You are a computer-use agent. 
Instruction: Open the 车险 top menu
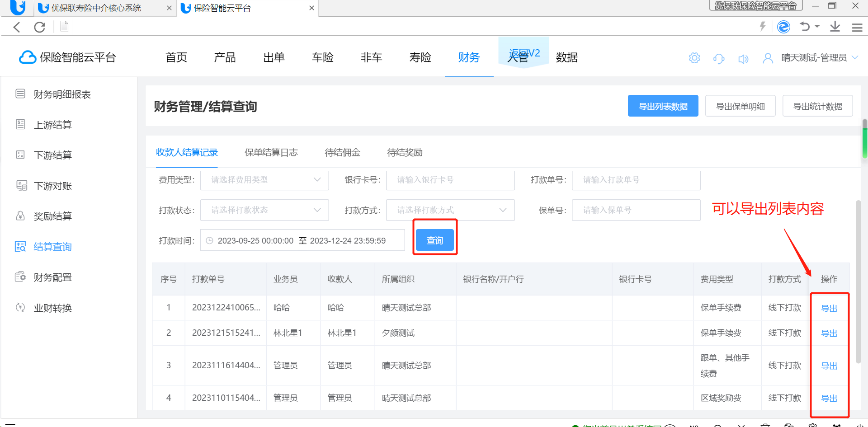[323, 57]
